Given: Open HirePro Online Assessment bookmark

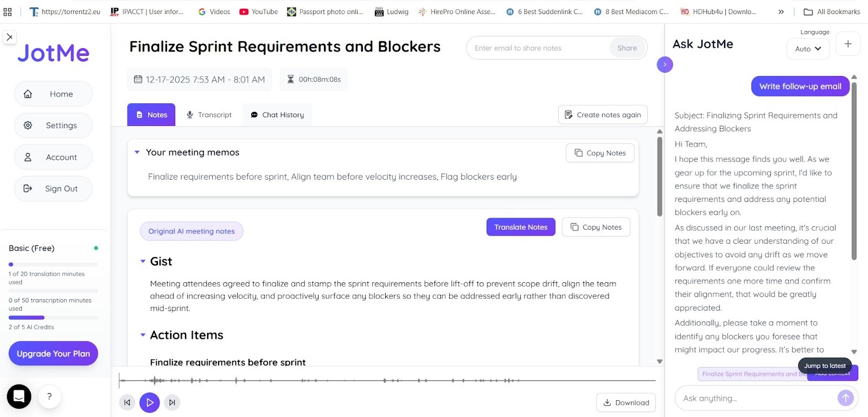Looking at the screenshot, I should 457,11.
